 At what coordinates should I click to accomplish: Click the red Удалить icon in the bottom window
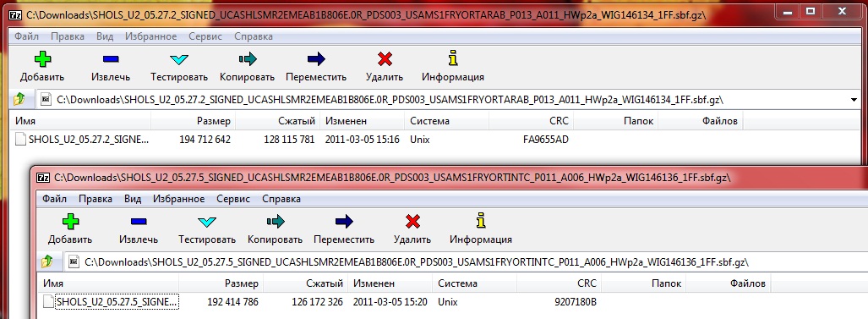(412, 222)
